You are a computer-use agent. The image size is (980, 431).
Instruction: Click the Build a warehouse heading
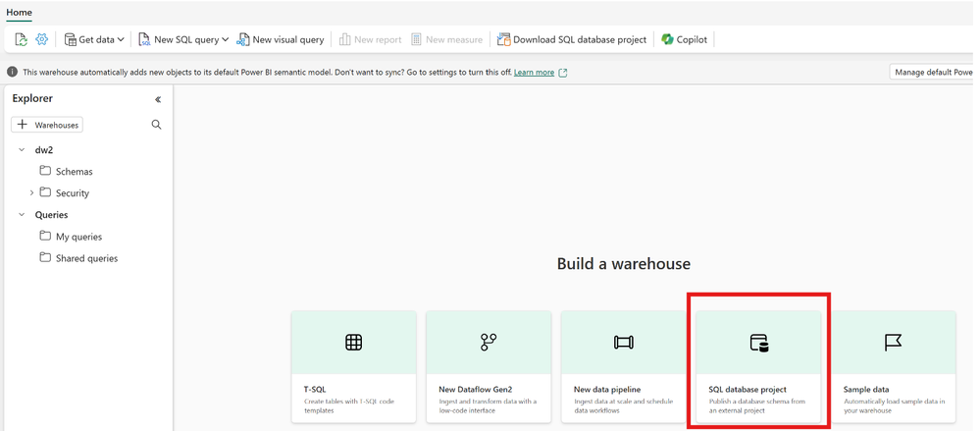point(624,264)
